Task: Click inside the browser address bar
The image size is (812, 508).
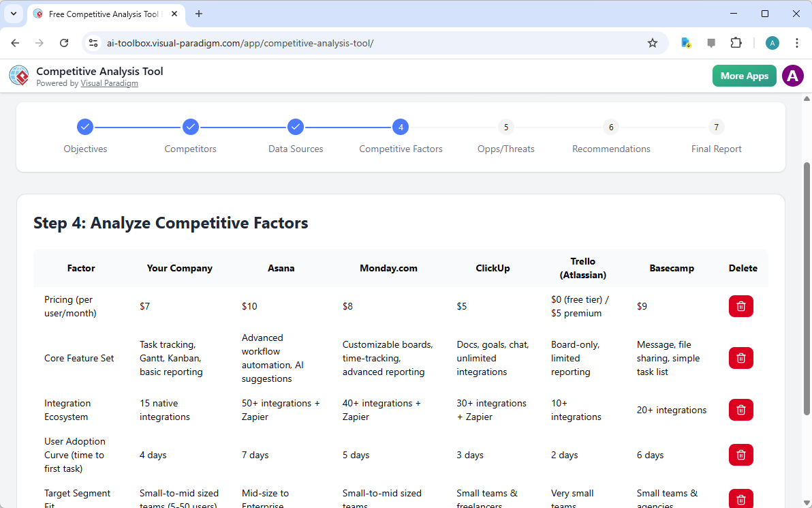Action: point(341,42)
